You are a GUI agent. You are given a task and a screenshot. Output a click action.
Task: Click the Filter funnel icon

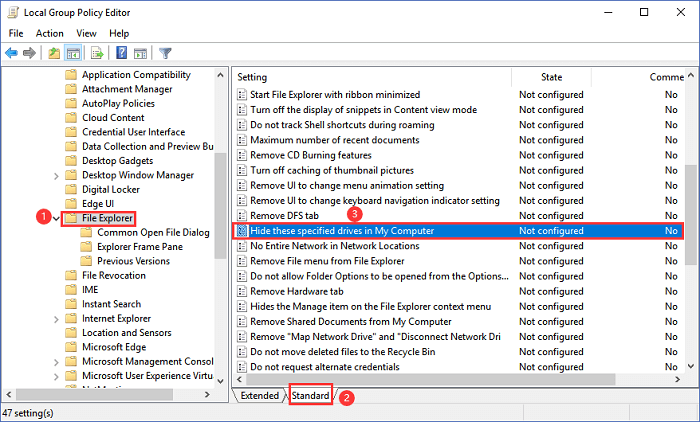point(166,53)
